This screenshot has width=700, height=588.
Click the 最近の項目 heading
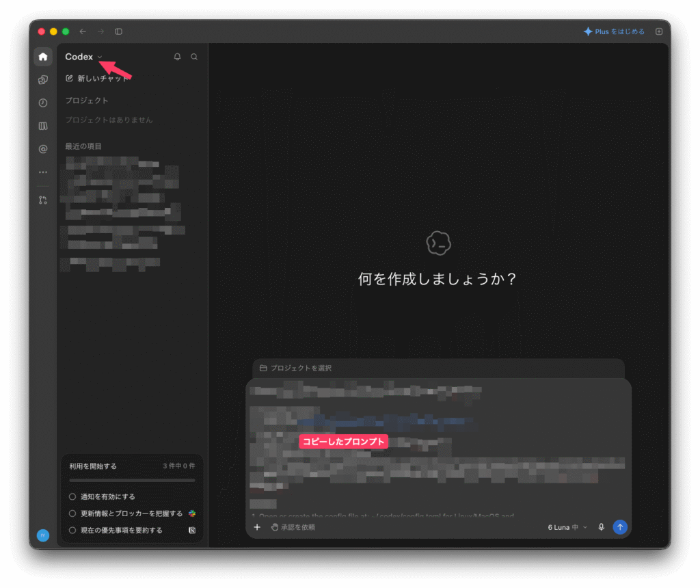[x=83, y=146]
